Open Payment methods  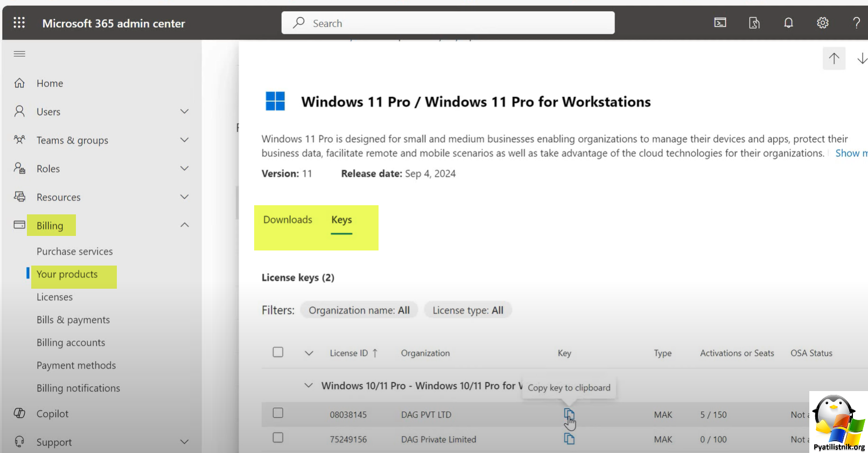tap(76, 365)
